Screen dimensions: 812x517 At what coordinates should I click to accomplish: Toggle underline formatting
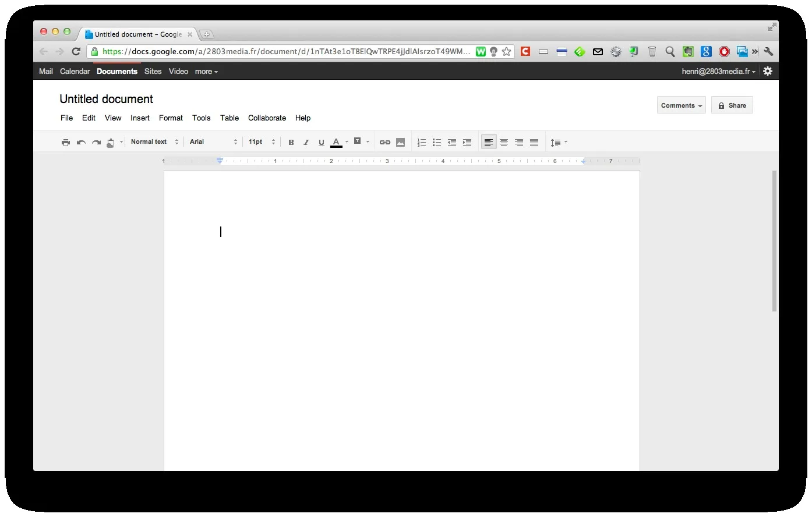coord(322,143)
